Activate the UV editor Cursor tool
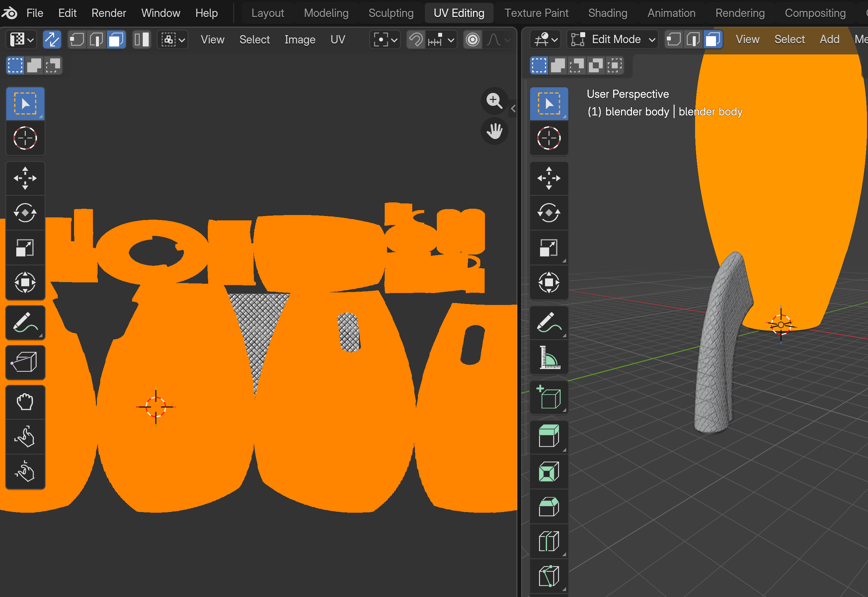Viewport: 868px width, 597px height. [x=25, y=138]
